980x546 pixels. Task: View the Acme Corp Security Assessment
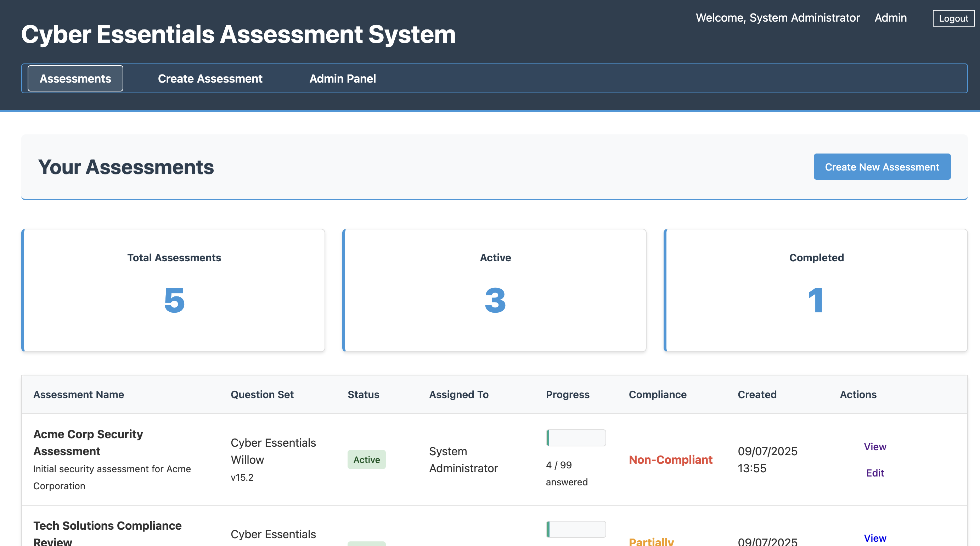pos(875,447)
